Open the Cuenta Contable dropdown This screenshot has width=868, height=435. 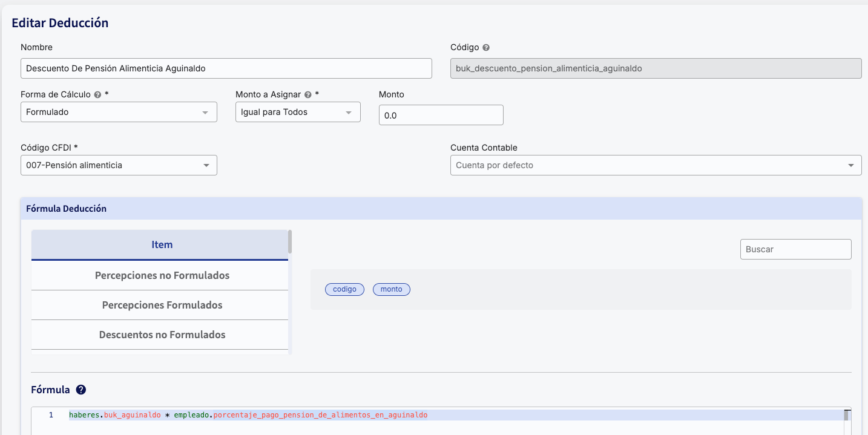pyautogui.click(x=656, y=165)
